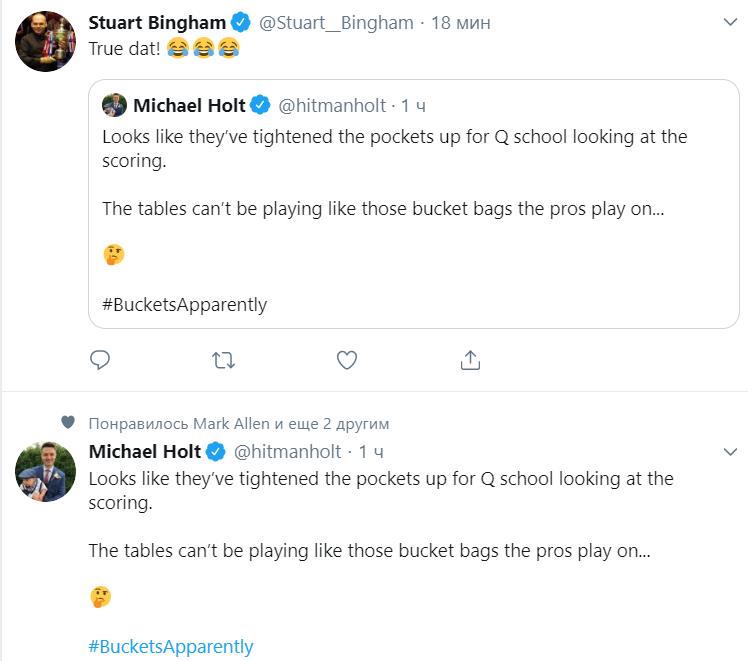Click the @hitmanholt handle in lower tweet
Screen dimensions: 748x661
point(287,451)
